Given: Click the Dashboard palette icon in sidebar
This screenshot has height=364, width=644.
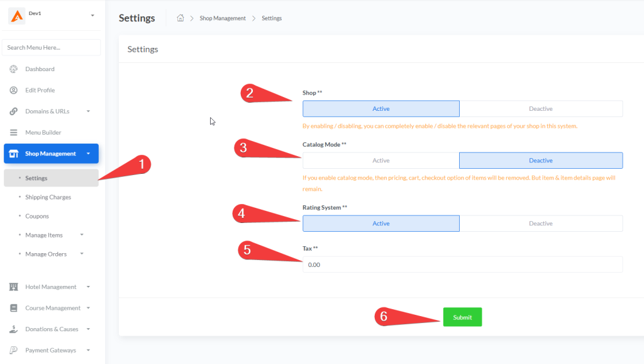Looking at the screenshot, I should 13,69.
